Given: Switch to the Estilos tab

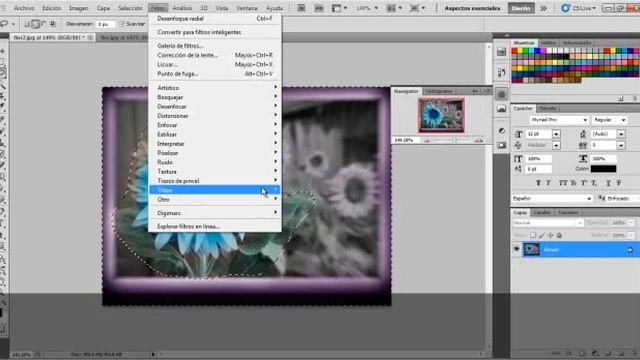Looking at the screenshot, I should tap(548, 43).
